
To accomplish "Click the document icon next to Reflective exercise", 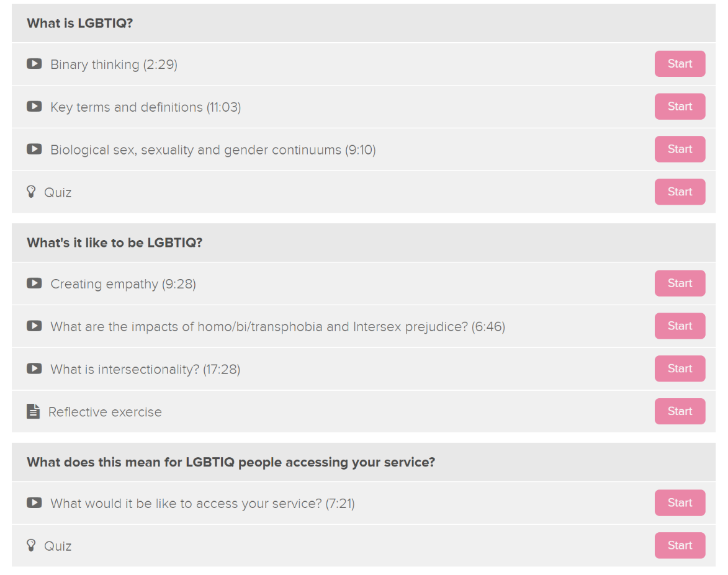I will 33,411.
